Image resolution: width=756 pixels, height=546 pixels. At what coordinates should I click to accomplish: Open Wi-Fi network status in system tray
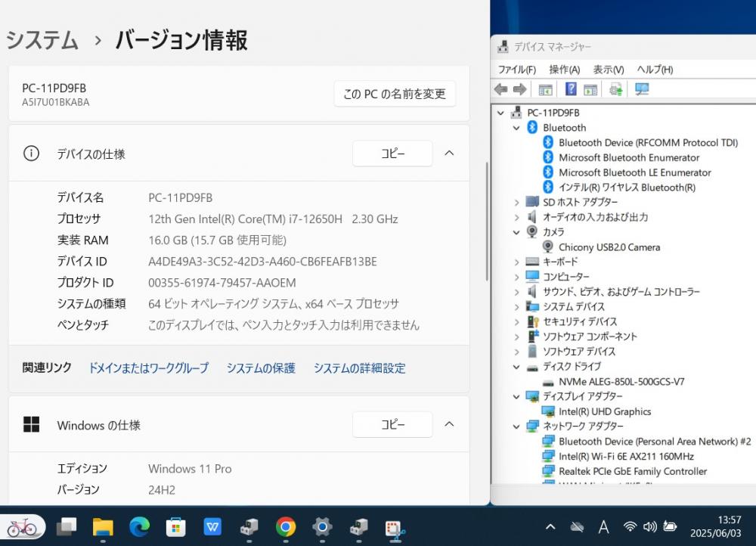(x=630, y=526)
